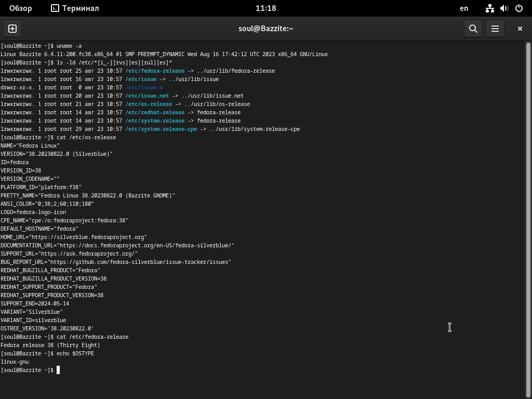Click the REDHAT_SUPPORT_PRODUCT="Fedora" line

point(49,287)
